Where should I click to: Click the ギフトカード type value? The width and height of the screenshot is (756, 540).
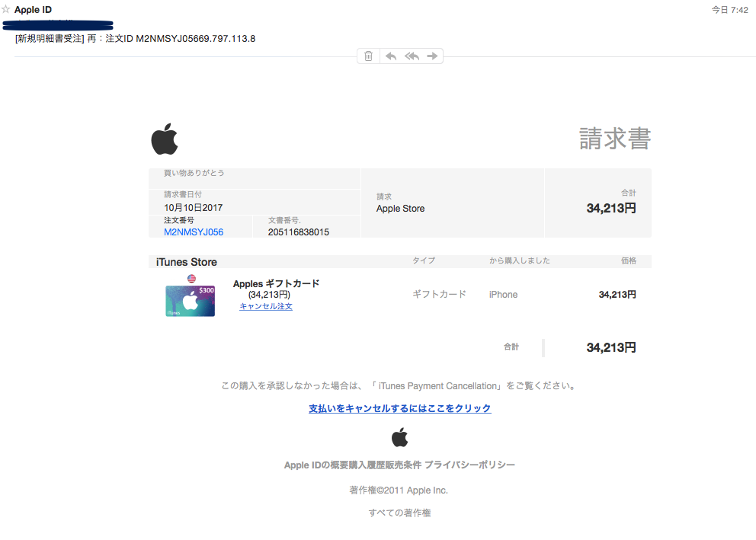pyautogui.click(x=439, y=294)
